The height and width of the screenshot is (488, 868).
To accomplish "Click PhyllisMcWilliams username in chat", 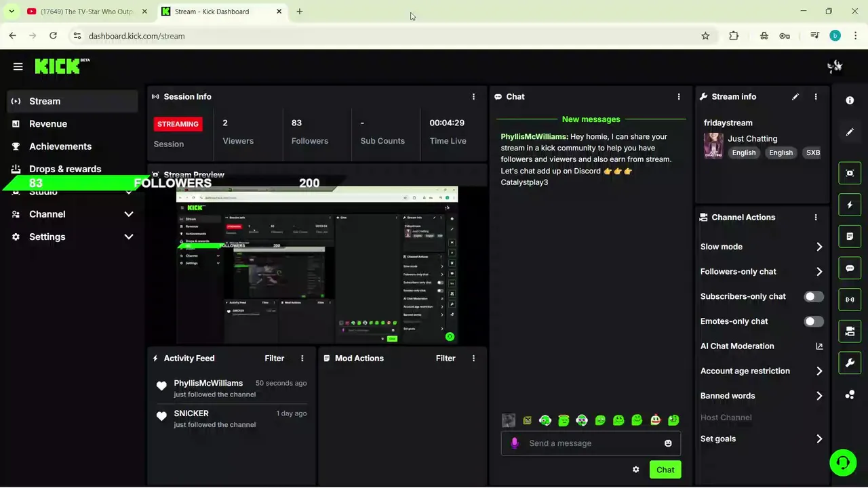I will click(x=534, y=137).
